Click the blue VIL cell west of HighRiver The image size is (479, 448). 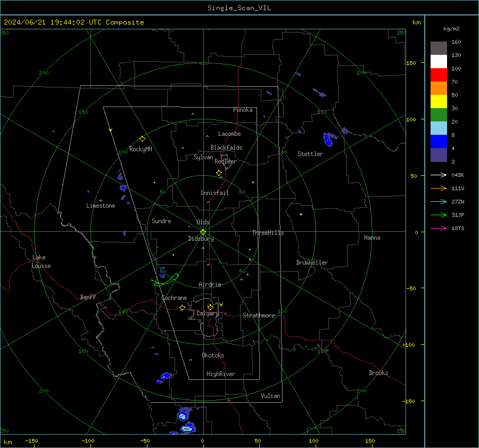tap(166, 376)
